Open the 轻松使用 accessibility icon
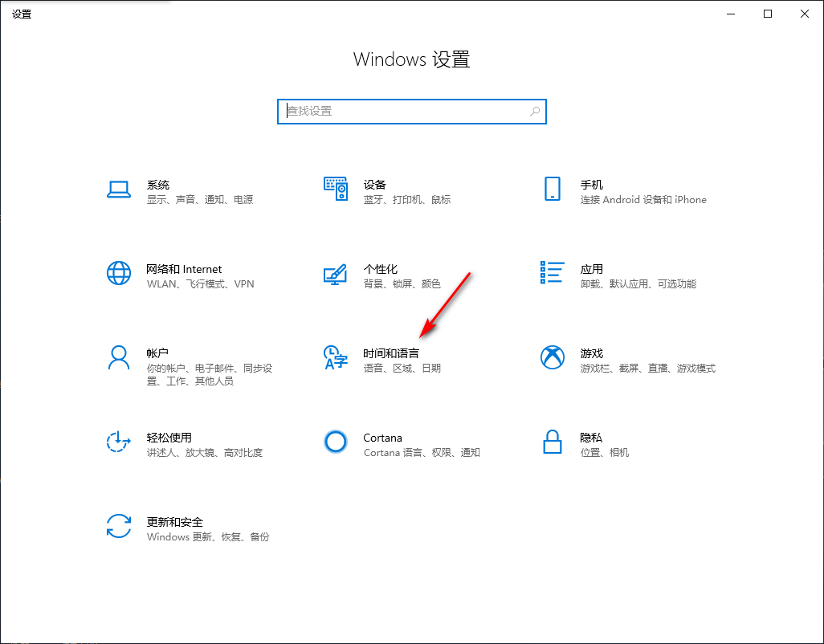 pyautogui.click(x=119, y=442)
